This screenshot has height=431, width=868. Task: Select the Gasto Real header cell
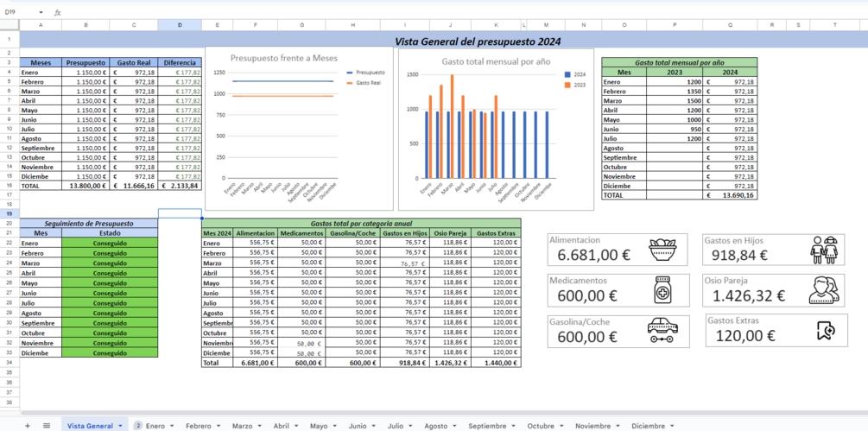coord(133,62)
